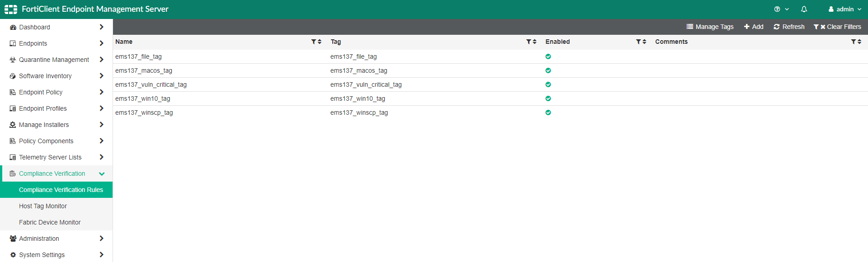Click the Quarantine Management biohazard icon

13,60
